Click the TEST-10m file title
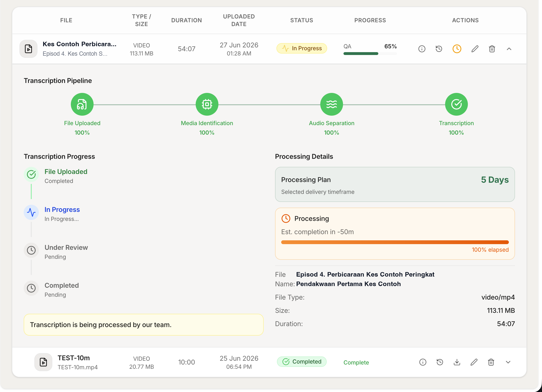This screenshot has height=392, width=542. pyautogui.click(x=74, y=358)
